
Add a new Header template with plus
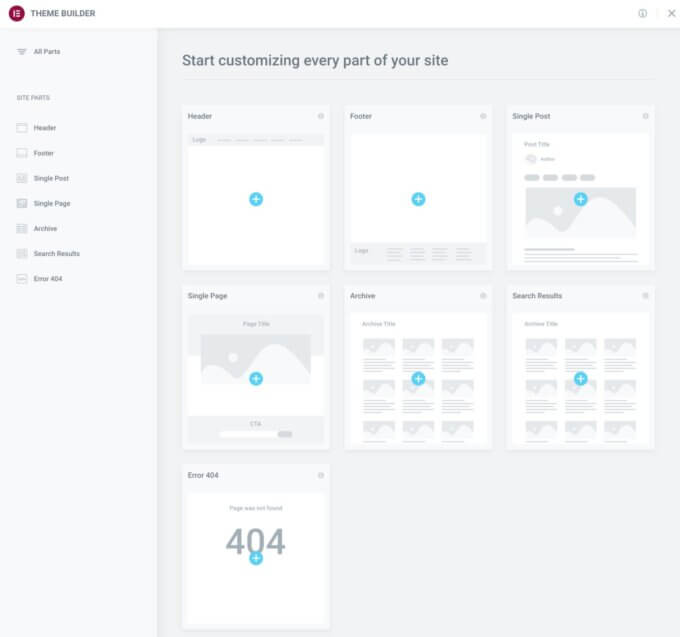pyautogui.click(x=256, y=199)
